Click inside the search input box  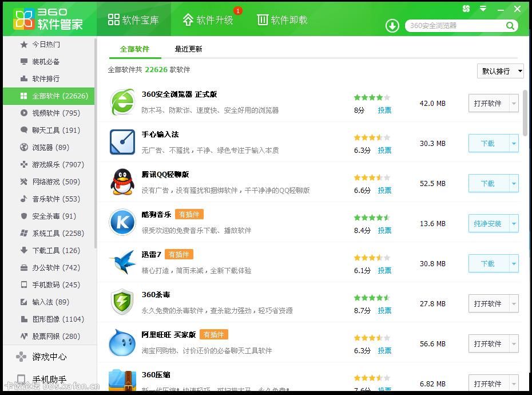452,25
